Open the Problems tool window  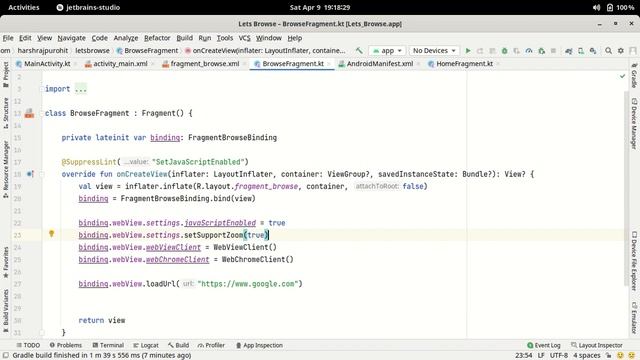[66, 345]
